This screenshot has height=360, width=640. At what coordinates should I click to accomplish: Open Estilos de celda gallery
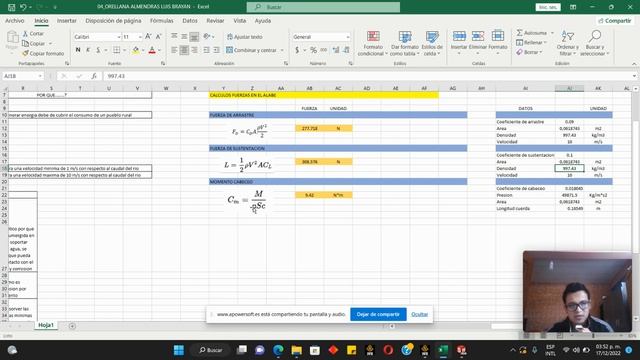point(432,43)
